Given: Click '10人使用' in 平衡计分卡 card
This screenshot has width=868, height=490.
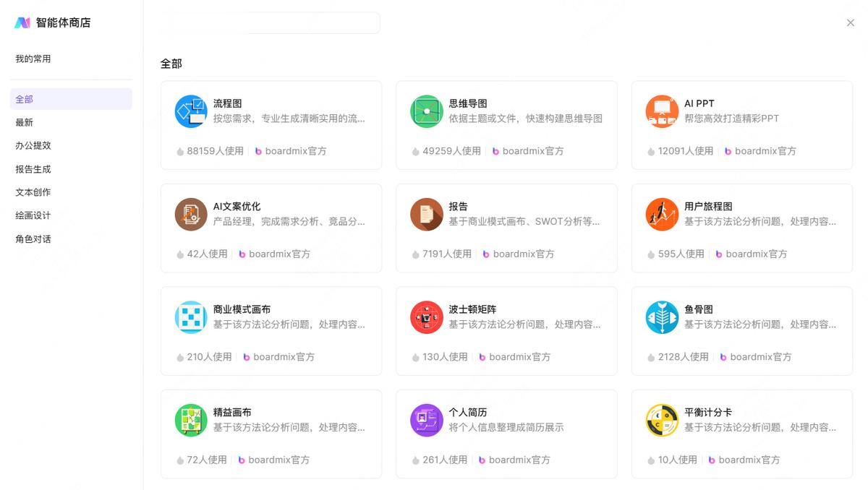Looking at the screenshot, I should pos(677,460).
